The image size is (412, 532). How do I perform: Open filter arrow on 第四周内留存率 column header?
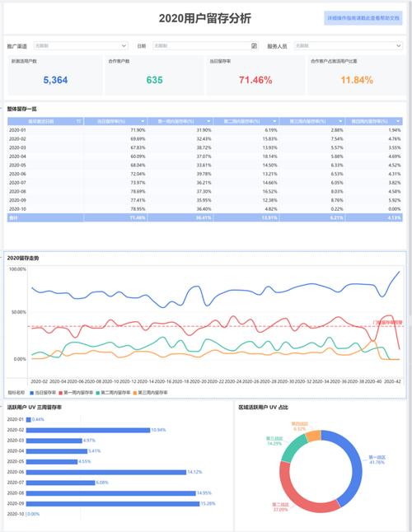(x=398, y=121)
